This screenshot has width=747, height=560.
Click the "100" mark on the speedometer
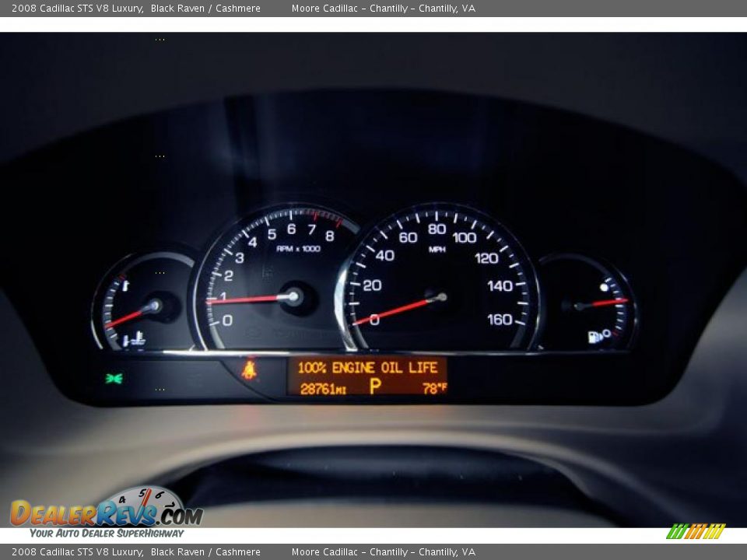pyautogui.click(x=464, y=237)
